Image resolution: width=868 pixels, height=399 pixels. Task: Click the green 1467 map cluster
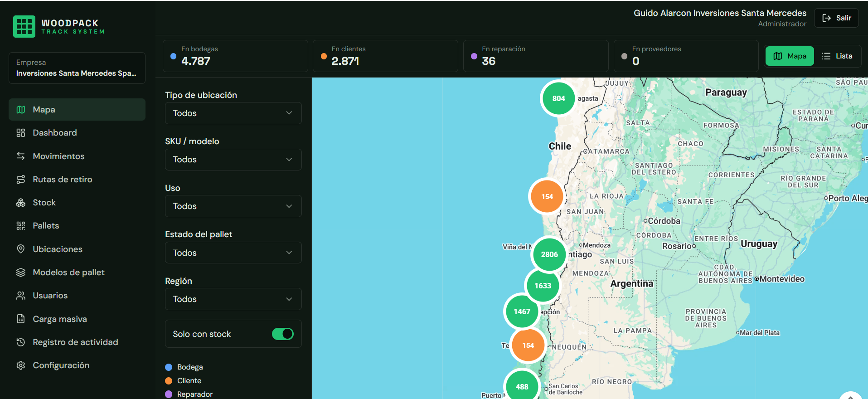pyautogui.click(x=522, y=311)
